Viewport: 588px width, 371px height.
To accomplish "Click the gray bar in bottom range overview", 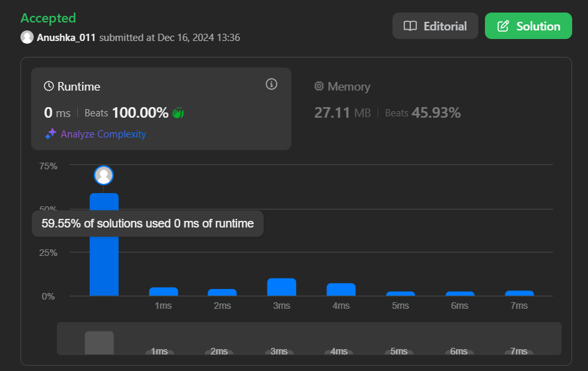I will coord(99,343).
